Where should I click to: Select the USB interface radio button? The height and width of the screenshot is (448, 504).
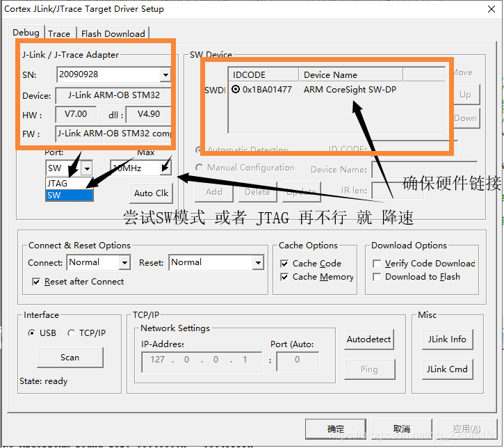point(31,333)
